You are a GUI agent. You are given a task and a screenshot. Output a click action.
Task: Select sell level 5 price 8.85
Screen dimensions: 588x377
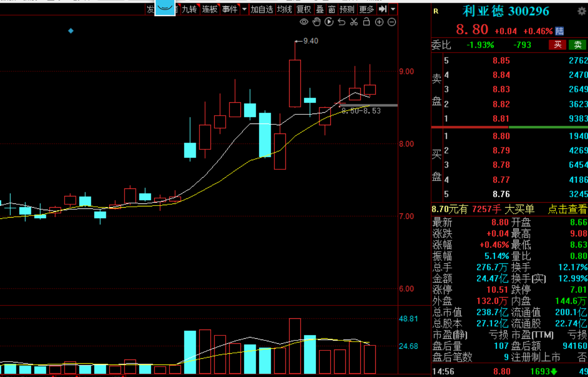coord(501,61)
